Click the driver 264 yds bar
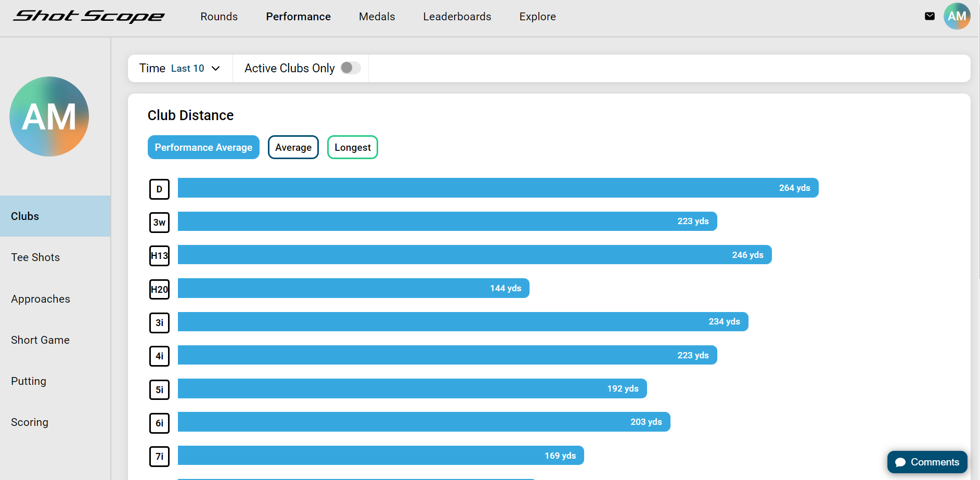Screen dimensions: 980x480 [498, 188]
